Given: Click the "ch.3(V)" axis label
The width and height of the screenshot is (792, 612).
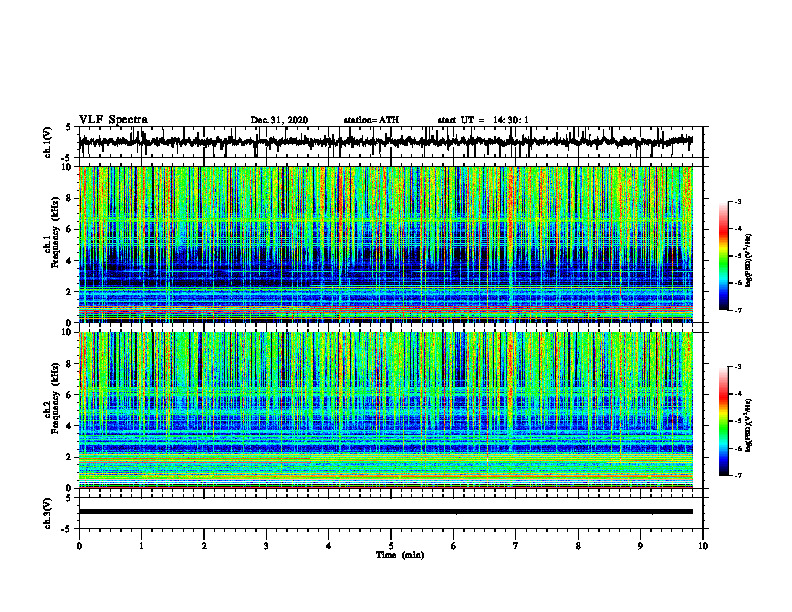Looking at the screenshot, I should coord(48,514).
